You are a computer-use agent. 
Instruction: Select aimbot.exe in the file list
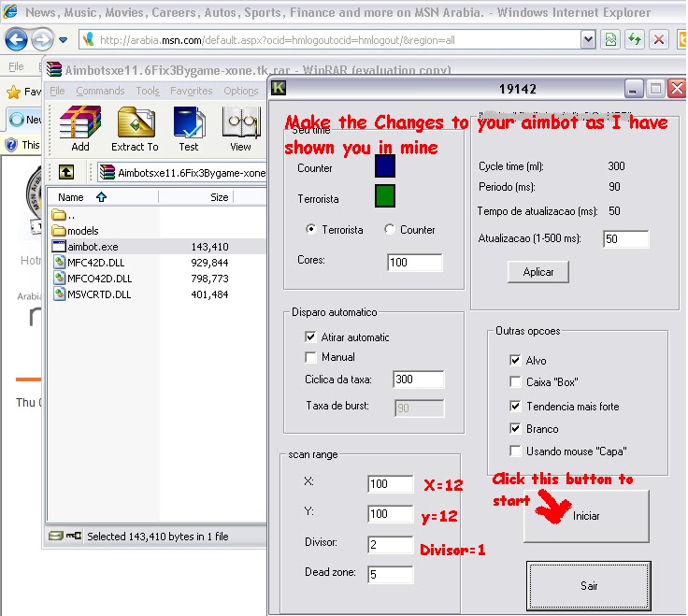point(85,247)
